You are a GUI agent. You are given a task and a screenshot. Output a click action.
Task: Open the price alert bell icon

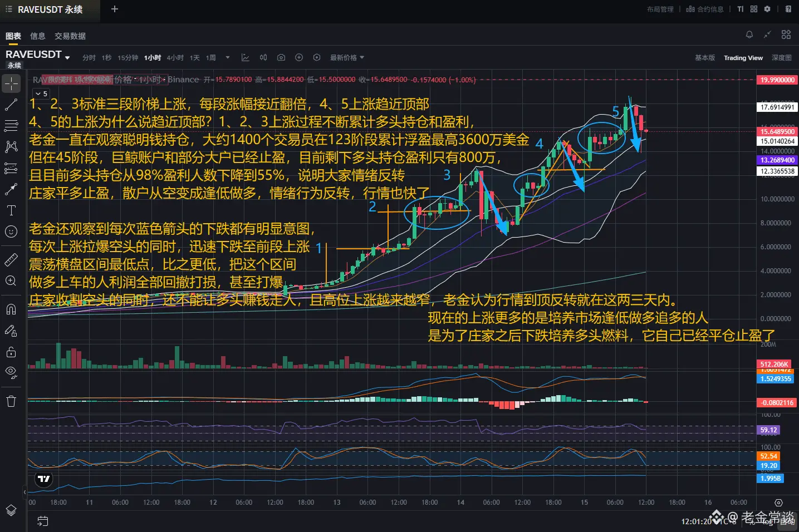point(749,35)
